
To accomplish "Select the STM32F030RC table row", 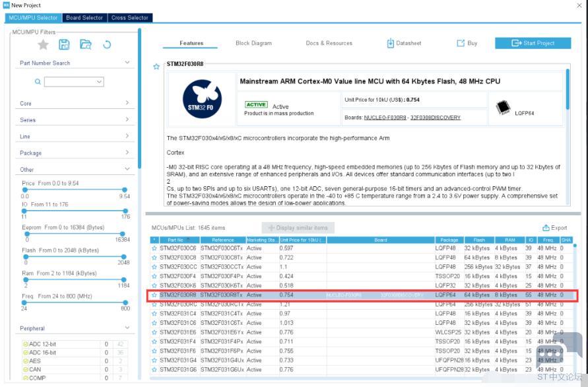I will pyautogui.click(x=362, y=304).
